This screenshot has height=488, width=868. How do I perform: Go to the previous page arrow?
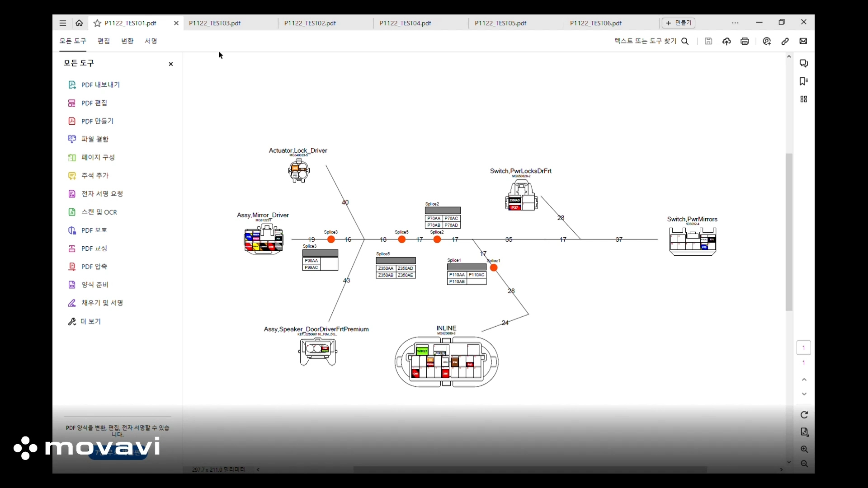tap(804, 380)
